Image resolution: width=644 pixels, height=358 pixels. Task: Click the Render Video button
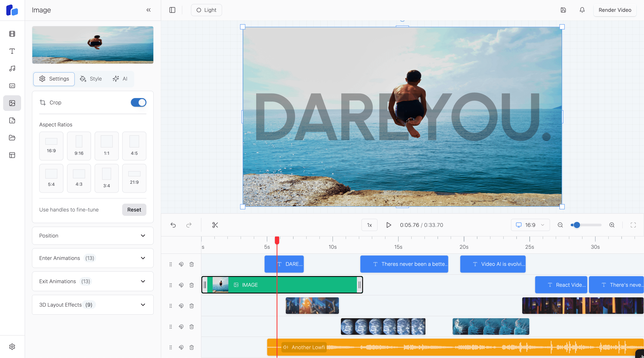click(615, 10)
